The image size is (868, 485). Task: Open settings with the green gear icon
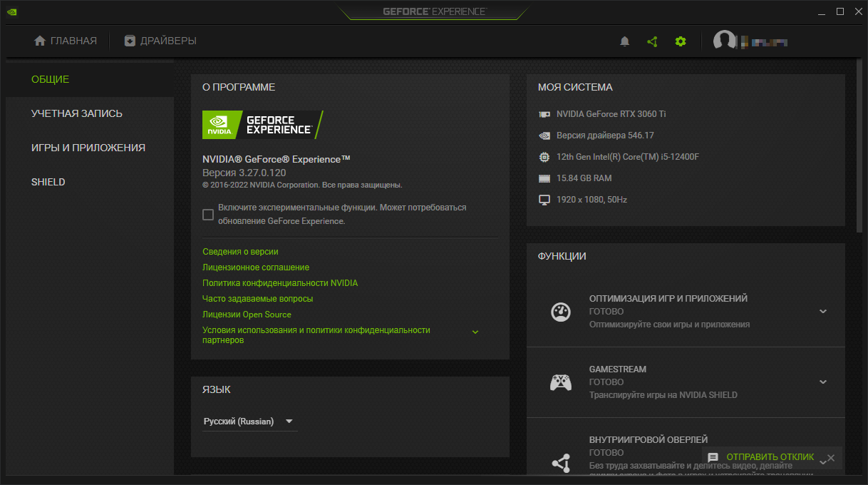pyautogui.click(x=681, y=41)
